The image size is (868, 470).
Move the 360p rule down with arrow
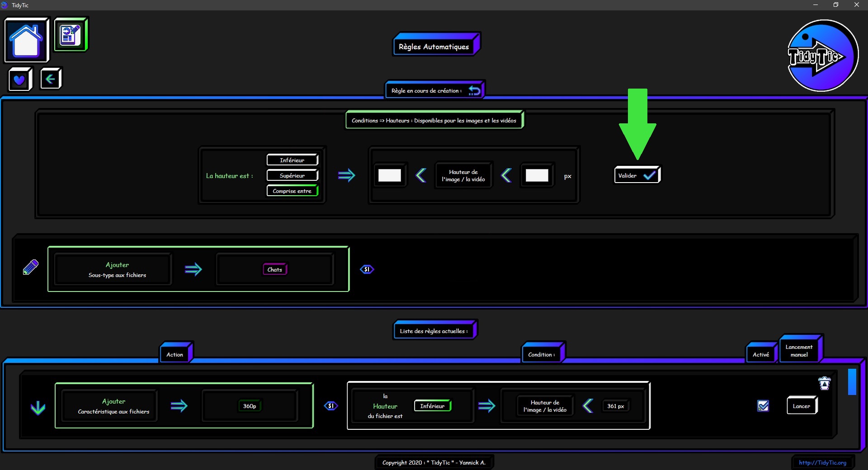[x=38, y=408]
